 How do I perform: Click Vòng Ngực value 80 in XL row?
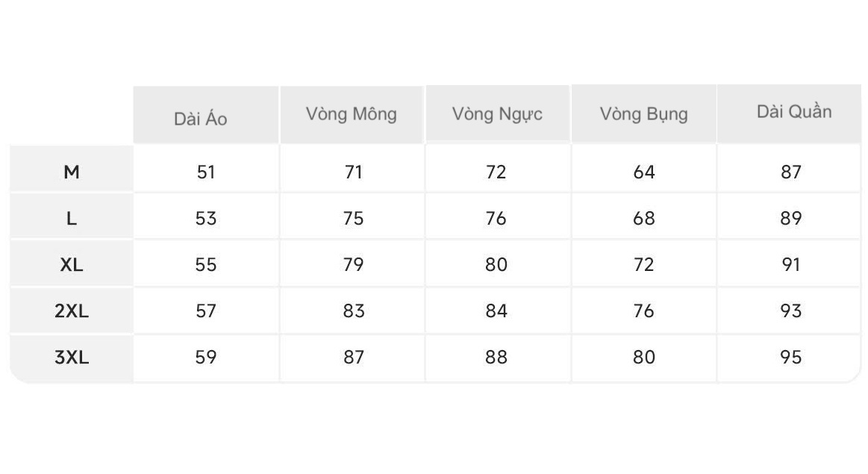(x=496, y=265)
